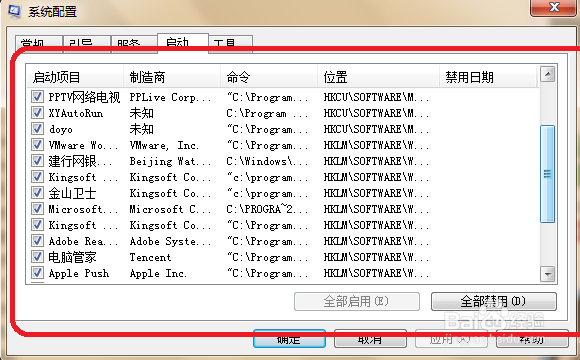Select the XYAutoRun startup item name
580x360 pixels.
tap(76, 113)
